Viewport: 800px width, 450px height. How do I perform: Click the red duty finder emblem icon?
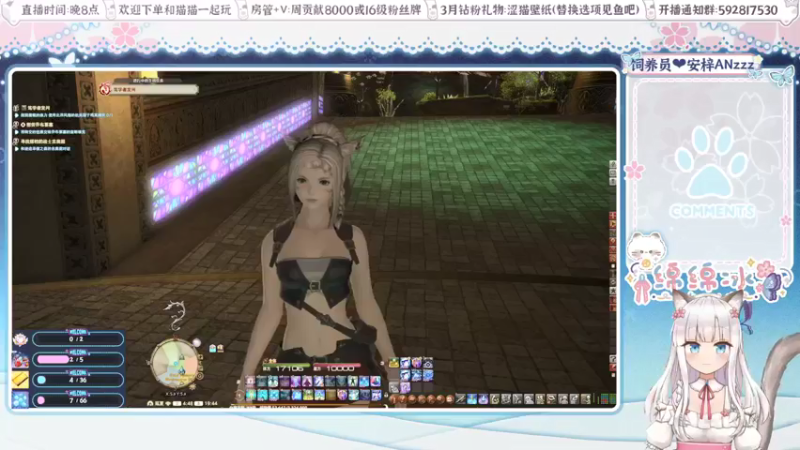[105, 89]
